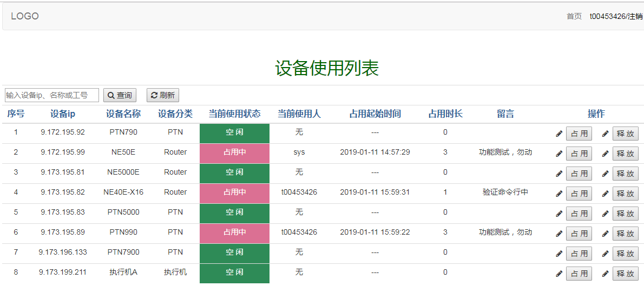This screenshot has width=644, height=286.
Task: Click timestamp 2019-01-11 14:57:29
Action: pyautogui.click(x=375, y=152)
